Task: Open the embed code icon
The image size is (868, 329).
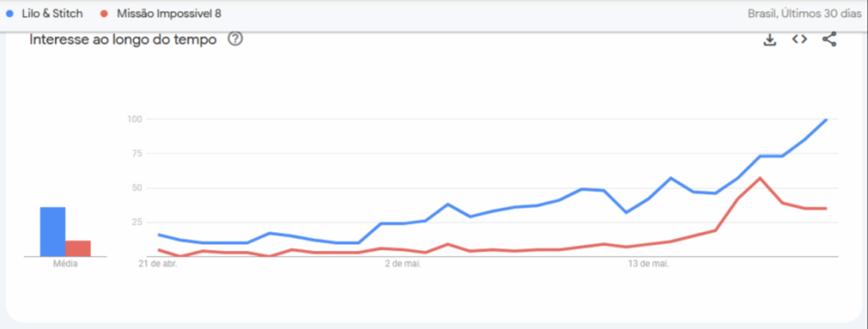Action: coord(799,39)
